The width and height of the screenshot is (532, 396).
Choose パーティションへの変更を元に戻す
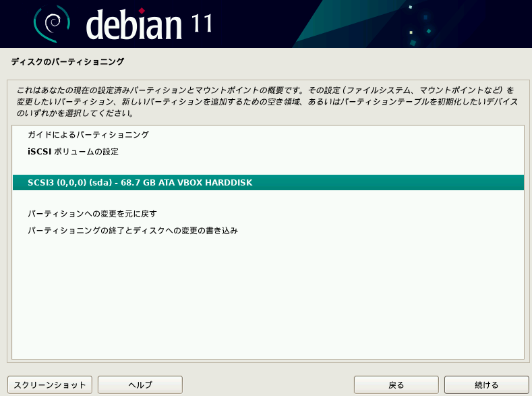point(268,214)
